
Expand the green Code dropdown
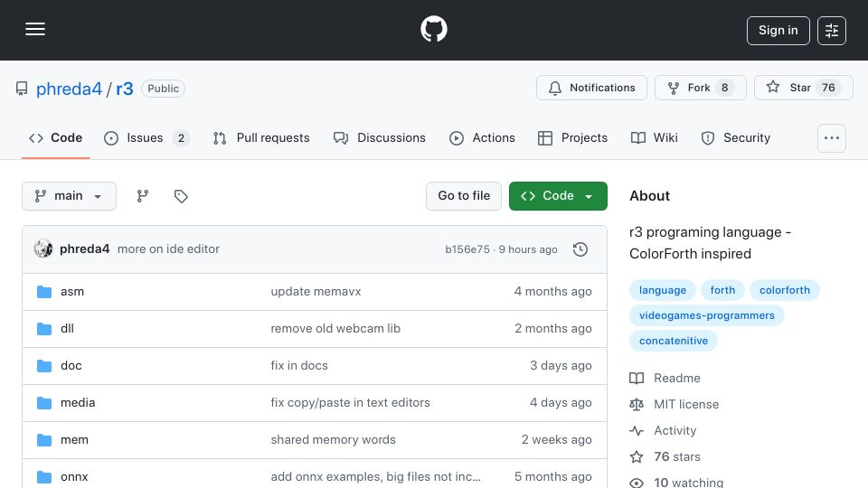558,196
